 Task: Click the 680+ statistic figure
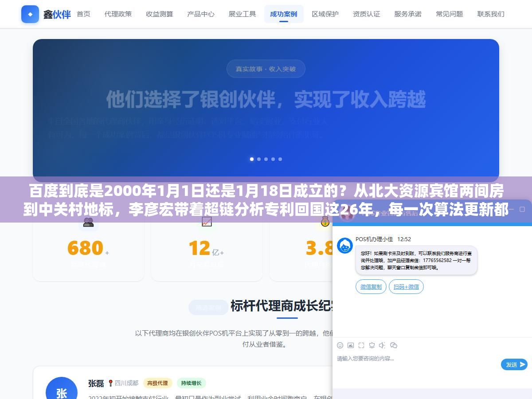(88, 248)
